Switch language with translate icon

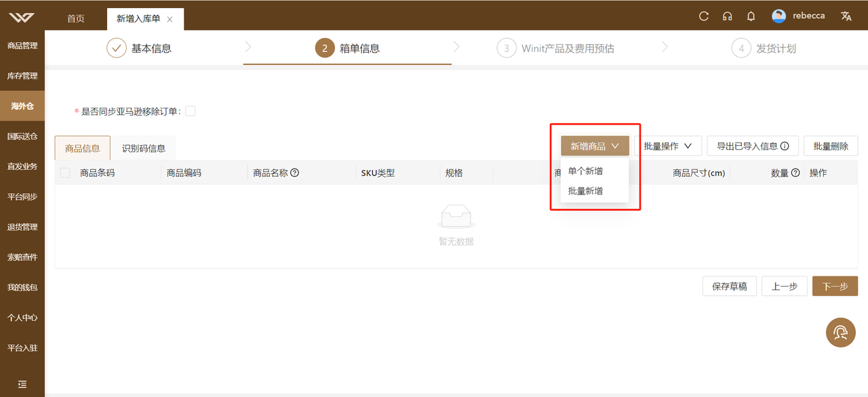[846, 16]
